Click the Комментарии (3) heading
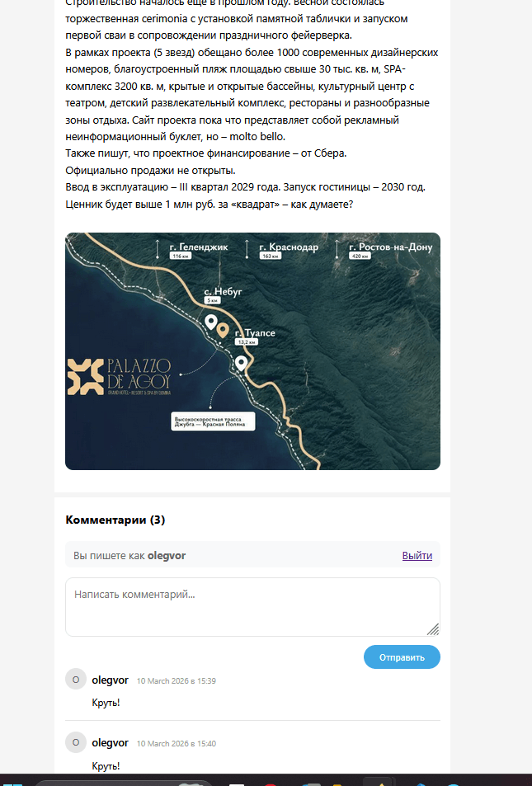 [115, 520]
